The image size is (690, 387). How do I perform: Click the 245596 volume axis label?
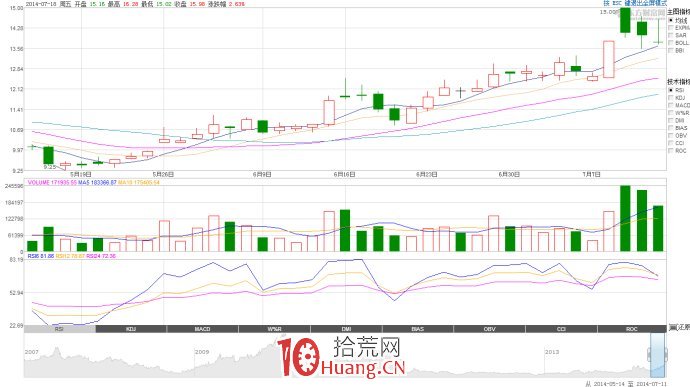[14, 186]
